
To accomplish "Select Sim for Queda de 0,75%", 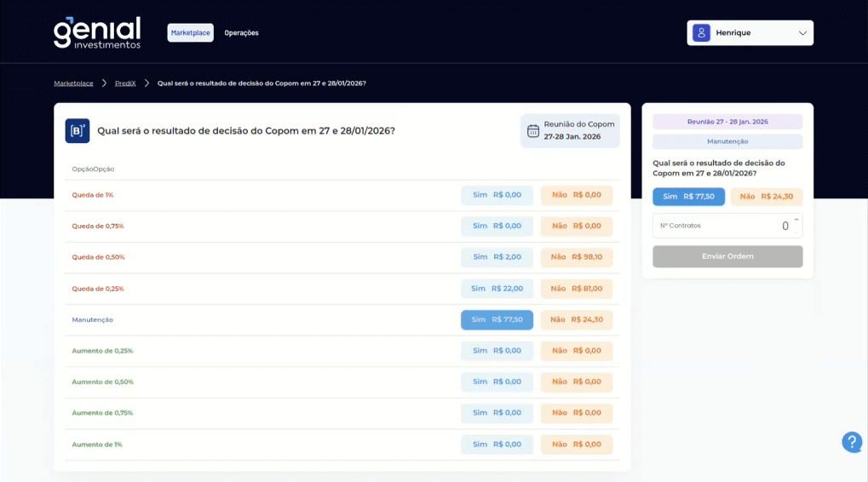I will point(497,226).
